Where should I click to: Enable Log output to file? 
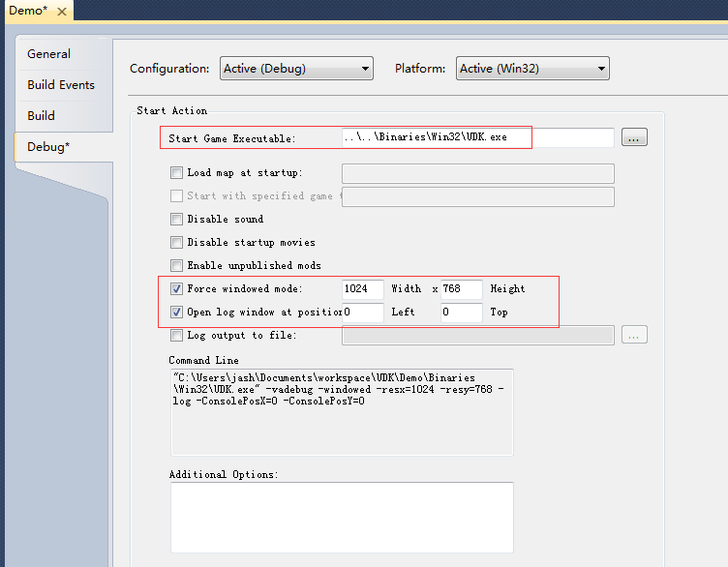pos(176,336)
